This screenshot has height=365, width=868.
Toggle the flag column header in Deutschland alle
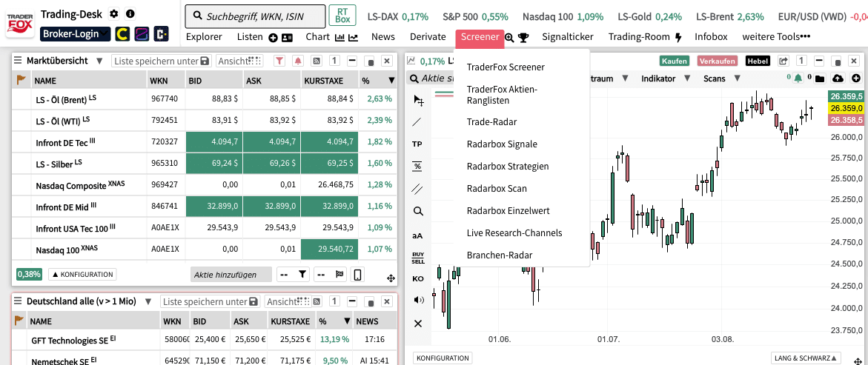click(19, 320)
